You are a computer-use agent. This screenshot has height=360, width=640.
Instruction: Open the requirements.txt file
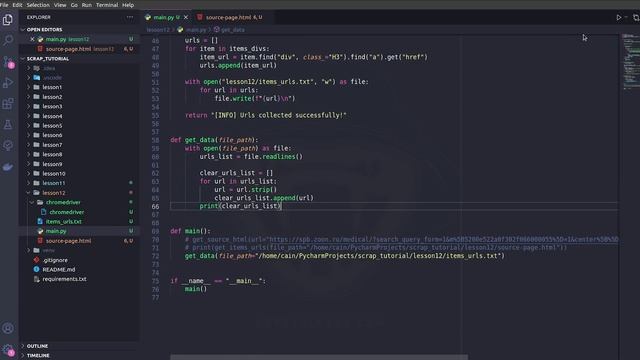click(64, 279)
